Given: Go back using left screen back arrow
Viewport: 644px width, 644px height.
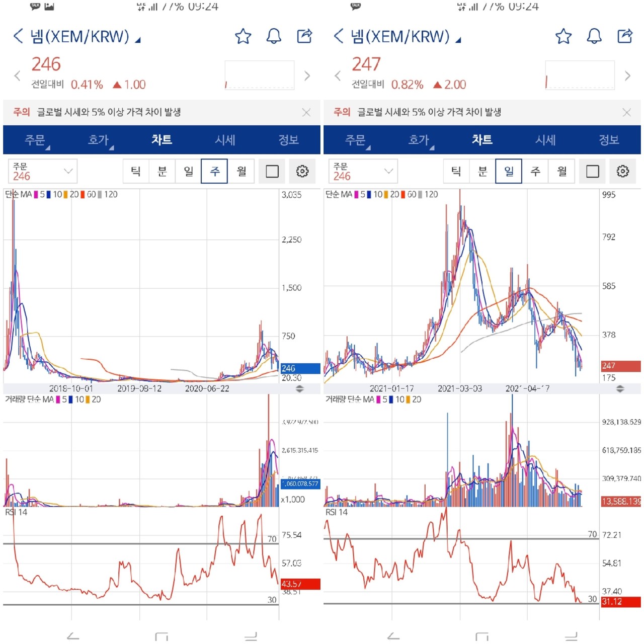Looking at the screenshot, I should pyautogui.click(x=18, y=36).
